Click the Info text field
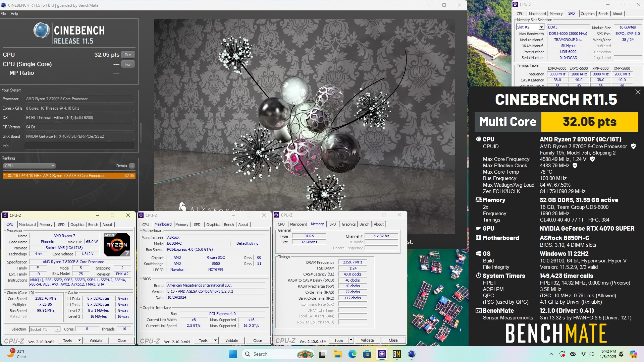The height and width of the screenshot is (362, 644). 79,146
